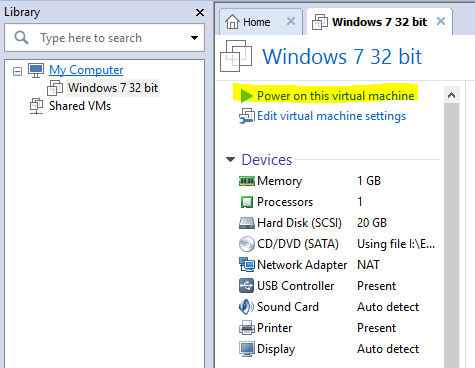The image size is (475, 368).
Task: Click the Memory chip icon
Action: (247, 181)
